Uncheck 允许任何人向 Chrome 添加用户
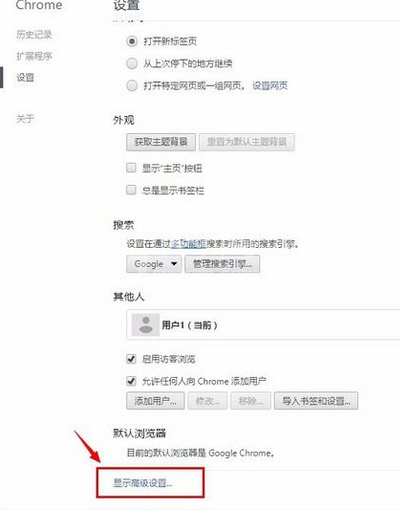 (x=131, y=381)
